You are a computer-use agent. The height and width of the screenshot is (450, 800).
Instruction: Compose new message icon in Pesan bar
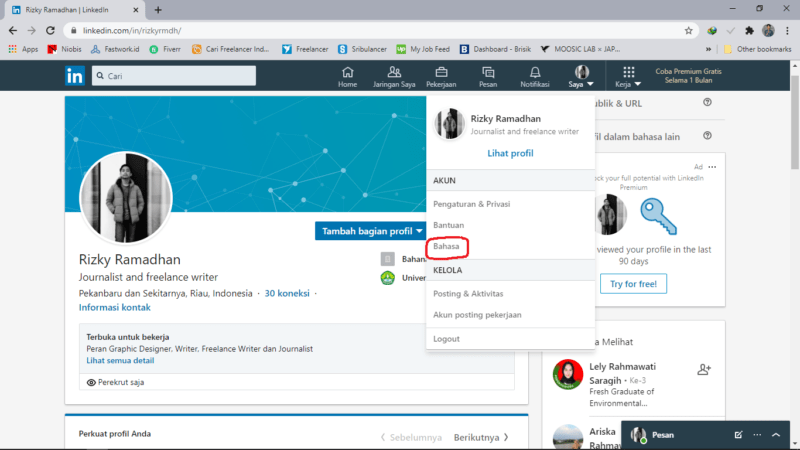pyautogui.click(x=738, y=435)
